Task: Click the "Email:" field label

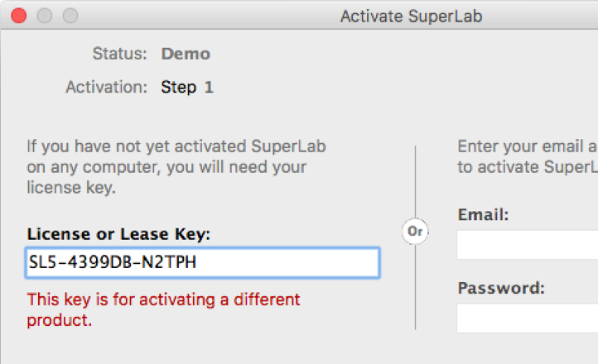Action: click(x=483, y=215)
